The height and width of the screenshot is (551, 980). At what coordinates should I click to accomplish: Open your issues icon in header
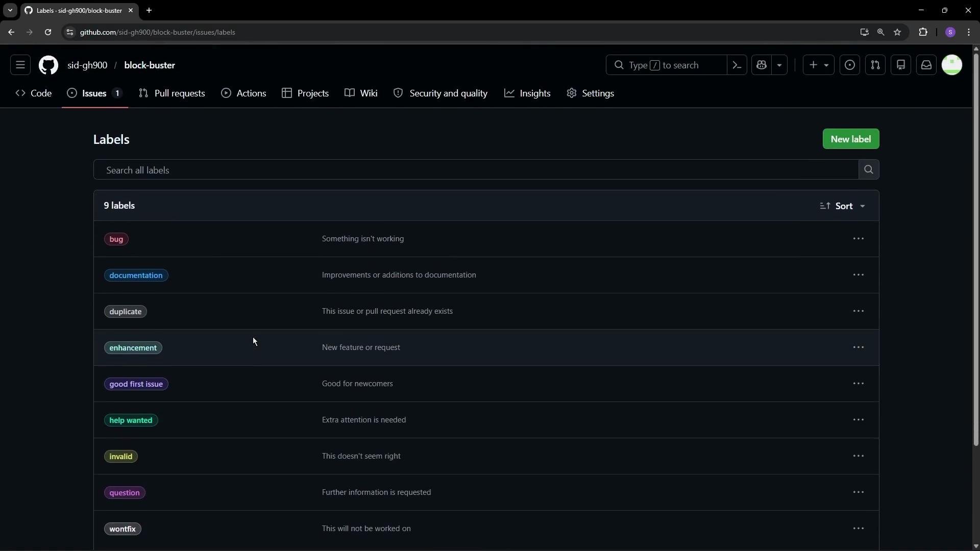pos(850,65)
